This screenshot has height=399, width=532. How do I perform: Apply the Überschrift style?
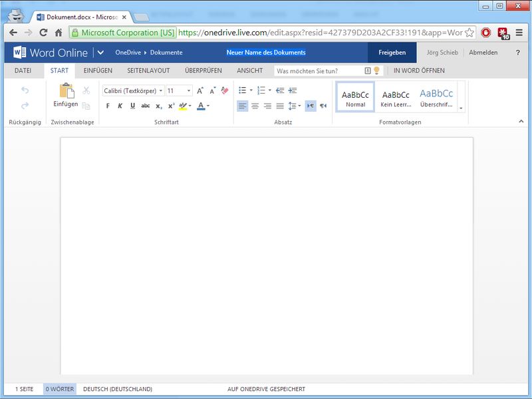coord(436,97)
